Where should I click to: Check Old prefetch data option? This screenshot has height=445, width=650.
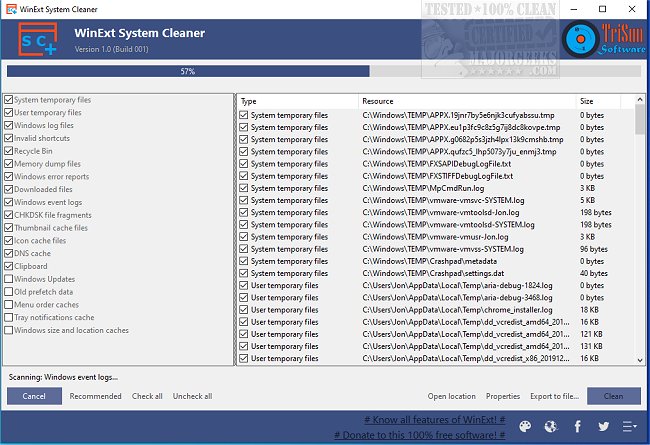click(9, 292)
